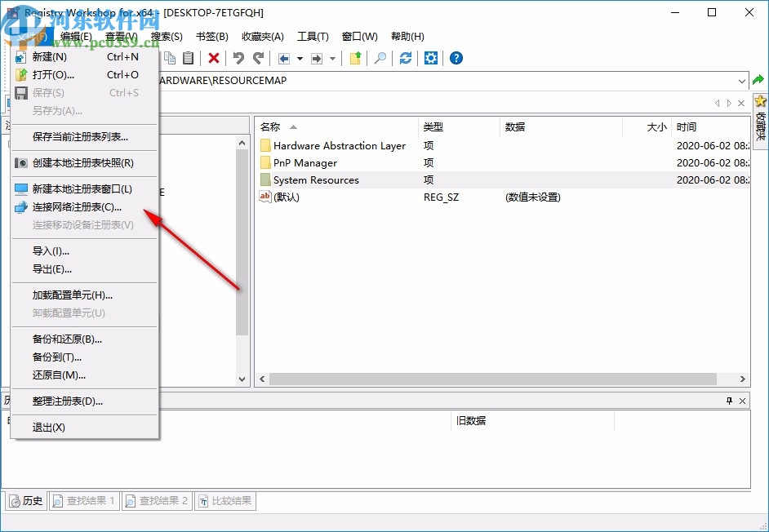Switch to the 查找结果 1 tab
The image size is (769, 532).
point(83,501)
